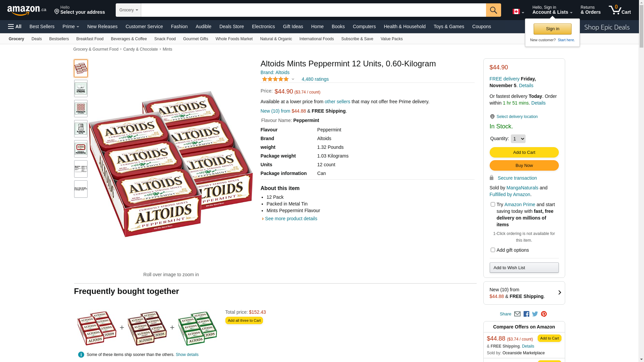Click the Amazon.ca logo
The image size is (644, 362).
tap(27, 10)
